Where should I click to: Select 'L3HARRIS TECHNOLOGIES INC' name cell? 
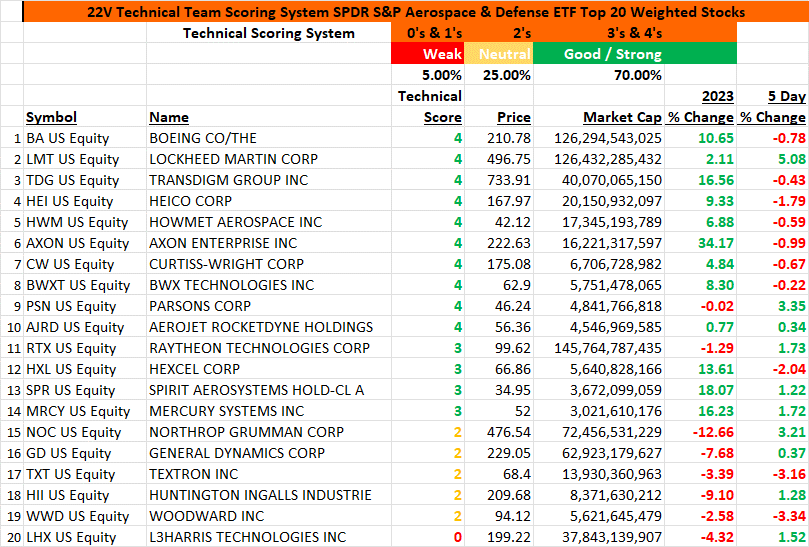[269, 537]
